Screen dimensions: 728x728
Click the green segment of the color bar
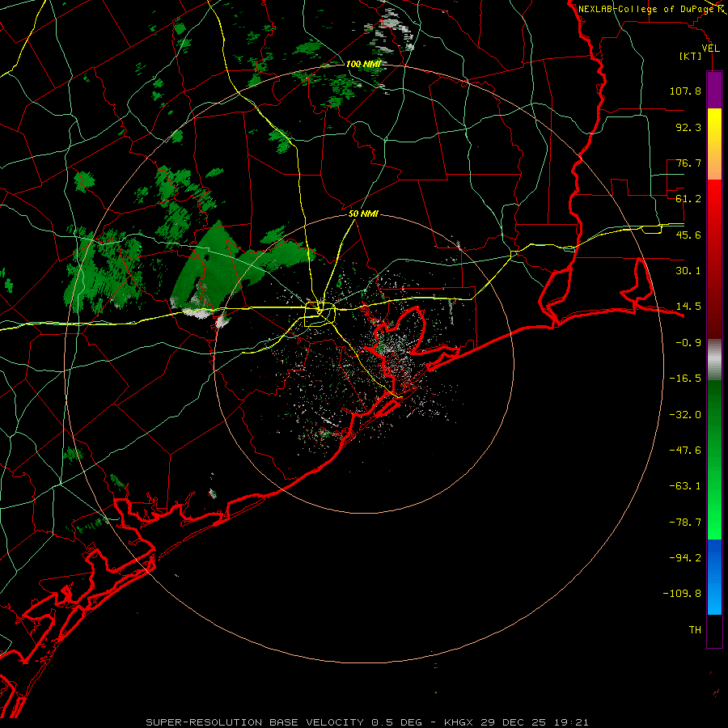click(x=714, y=459)
